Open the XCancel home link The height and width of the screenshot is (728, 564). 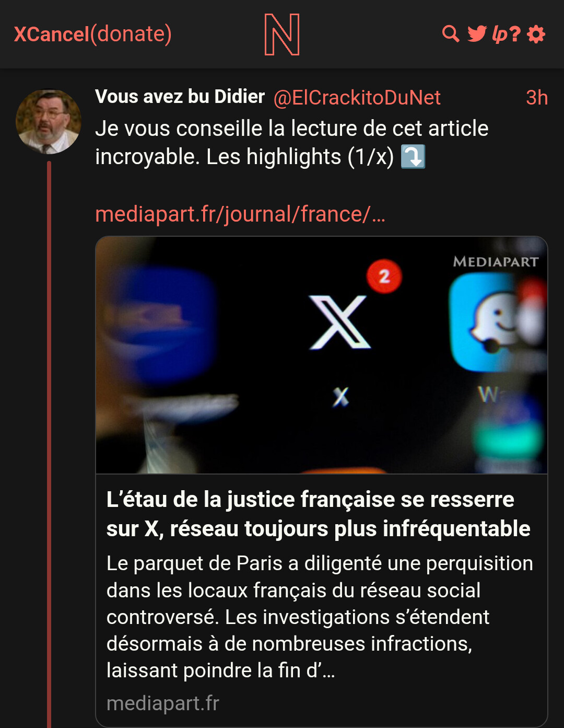(52, 34)
